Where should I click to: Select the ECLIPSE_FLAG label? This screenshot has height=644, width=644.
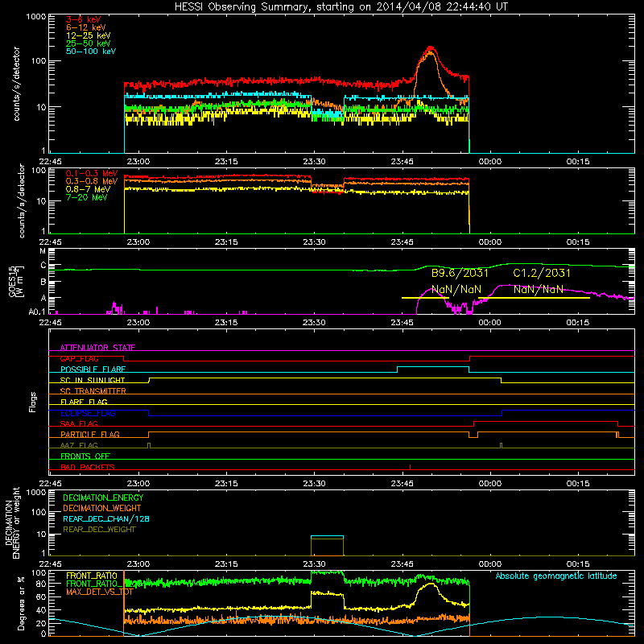(88, 413)
